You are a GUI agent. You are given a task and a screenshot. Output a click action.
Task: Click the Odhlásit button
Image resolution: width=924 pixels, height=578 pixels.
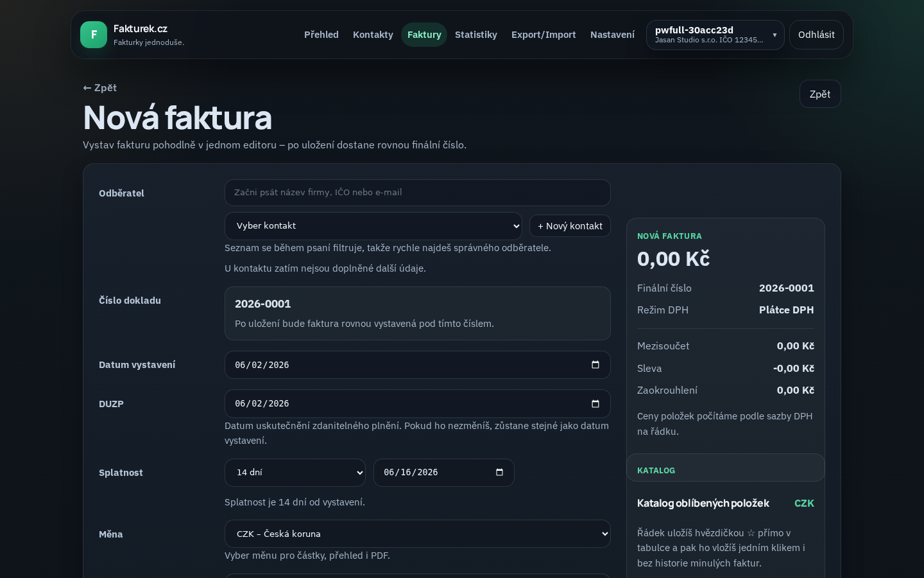click(816, 35)
